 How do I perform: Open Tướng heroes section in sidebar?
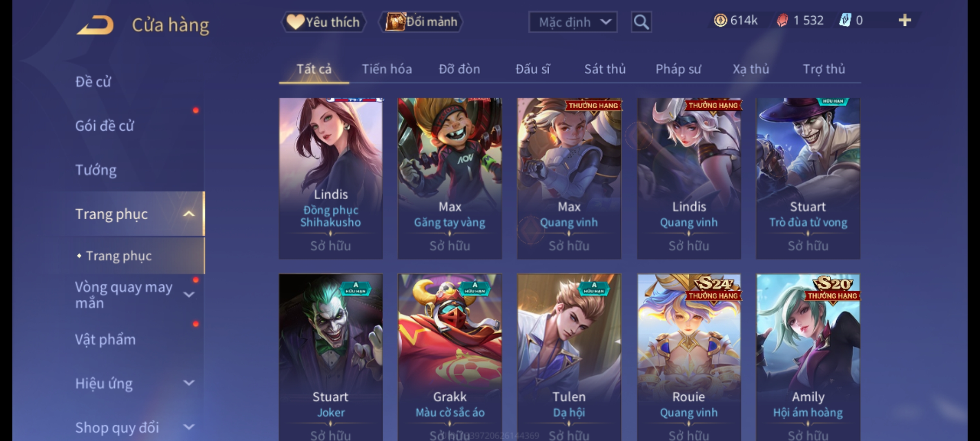[x=96, y=170]
